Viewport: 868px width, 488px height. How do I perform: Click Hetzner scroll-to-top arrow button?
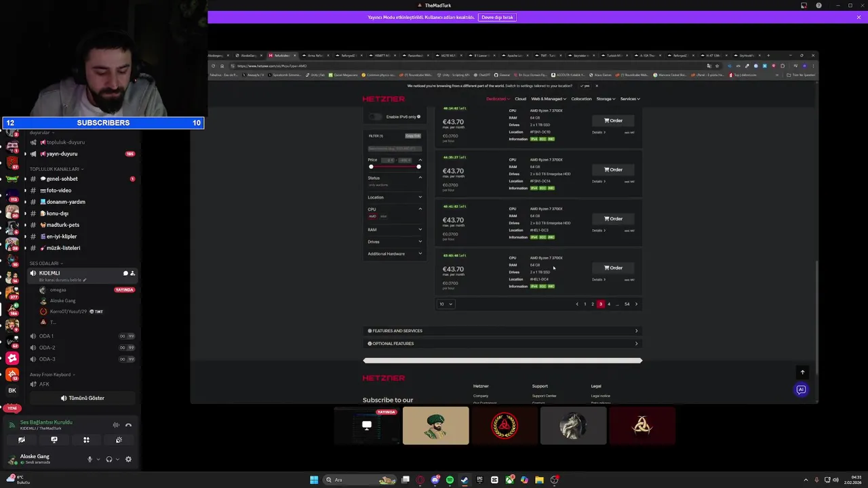802,372
